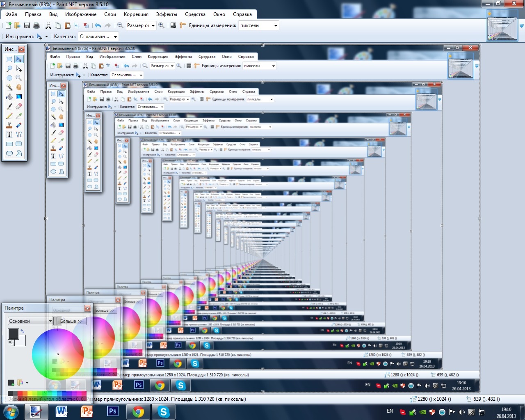Select the Text tool in outermost Tools panel
525x420 pixels.
pos(9,135)
